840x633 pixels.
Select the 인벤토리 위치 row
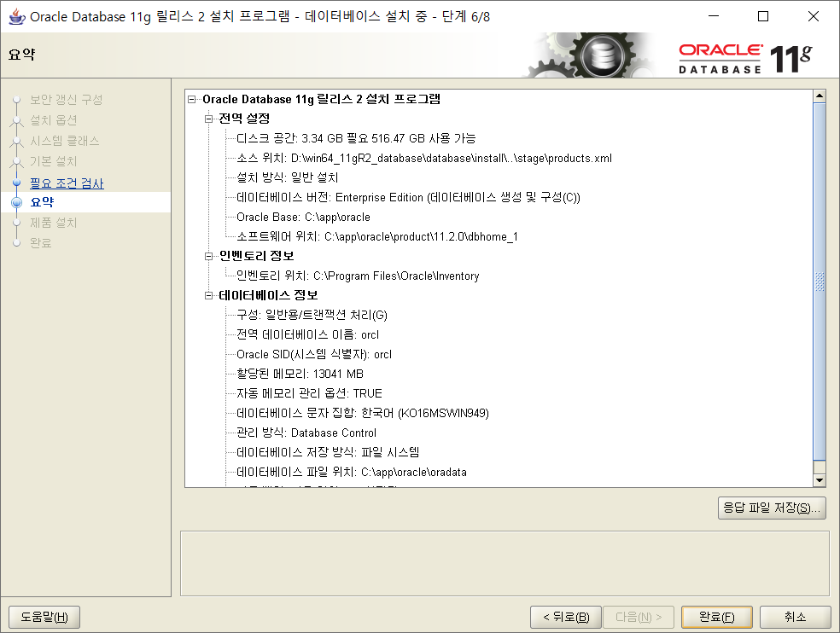[358, 276]
